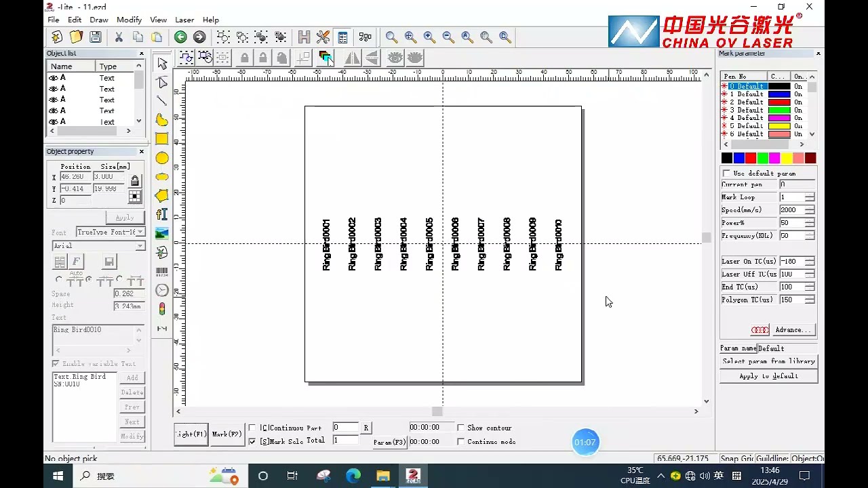Open the View menu
This screenshot has width=868, height=488.
click(x=159, y=20)
